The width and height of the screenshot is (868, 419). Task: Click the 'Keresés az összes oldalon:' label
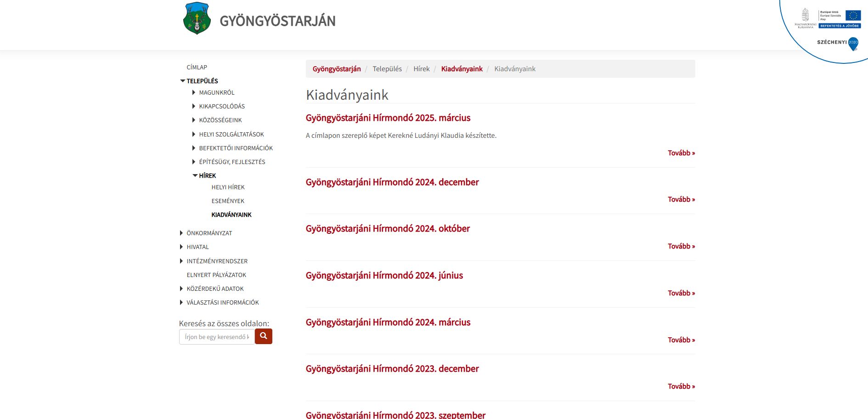224,323
